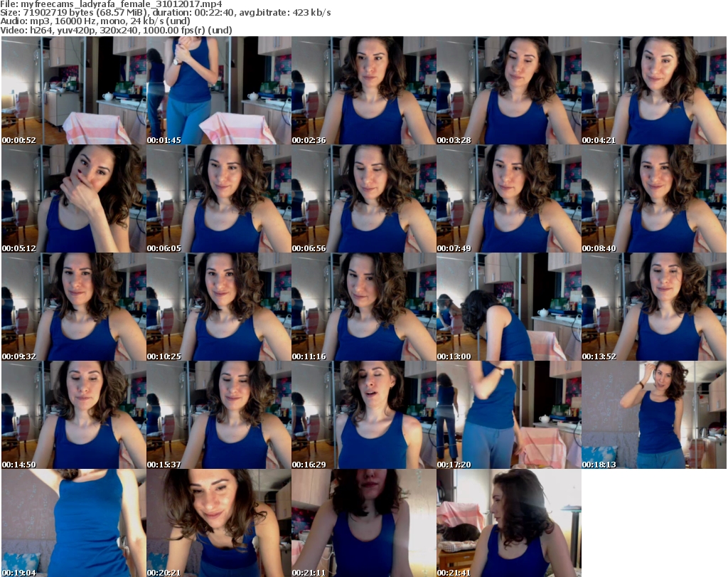
Task: Pick the thumbnail frame at 00:16:29
Action: pos(363,415)
